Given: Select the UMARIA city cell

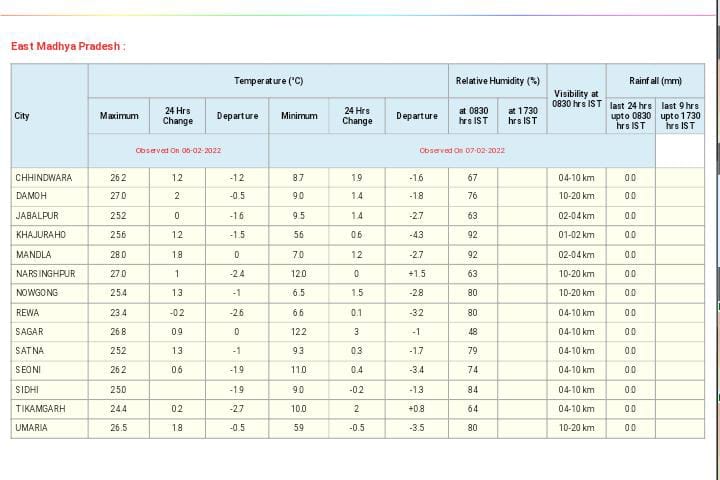Looking at the screenshot, I should [32, 428].
